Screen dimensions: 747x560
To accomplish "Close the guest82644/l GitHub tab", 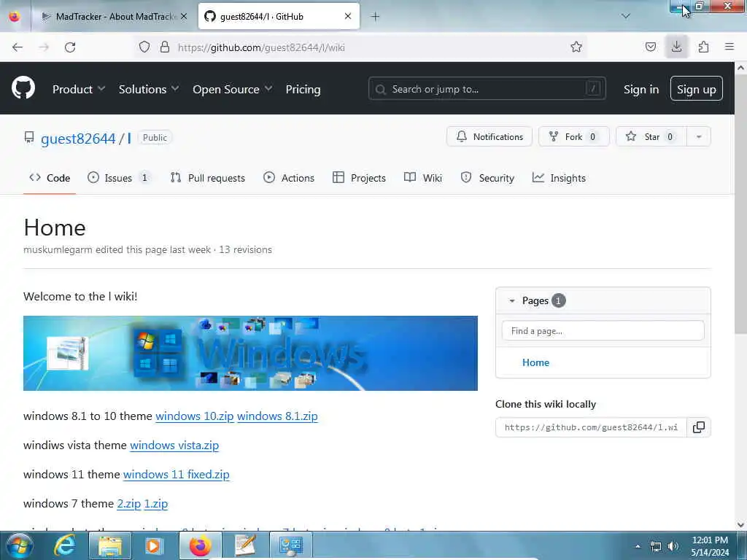I will click(x=348, y=16).
